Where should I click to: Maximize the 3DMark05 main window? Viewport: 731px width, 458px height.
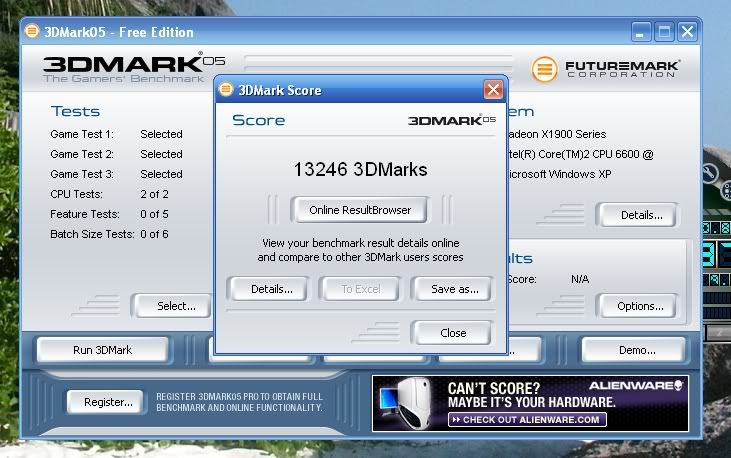coord(663,32)
